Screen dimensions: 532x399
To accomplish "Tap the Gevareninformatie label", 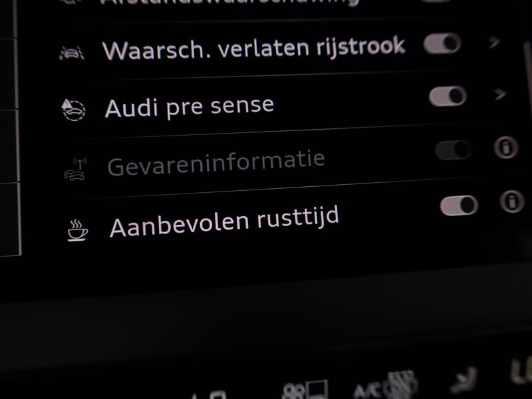I will pos(216,163).
